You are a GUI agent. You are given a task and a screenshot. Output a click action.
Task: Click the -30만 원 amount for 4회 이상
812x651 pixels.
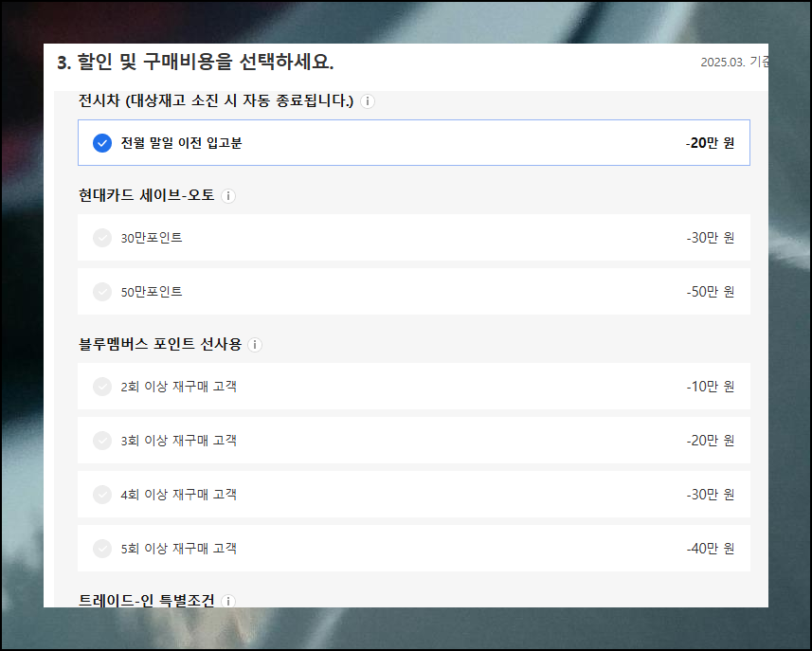pyautogui.click(x=710, y=495)
